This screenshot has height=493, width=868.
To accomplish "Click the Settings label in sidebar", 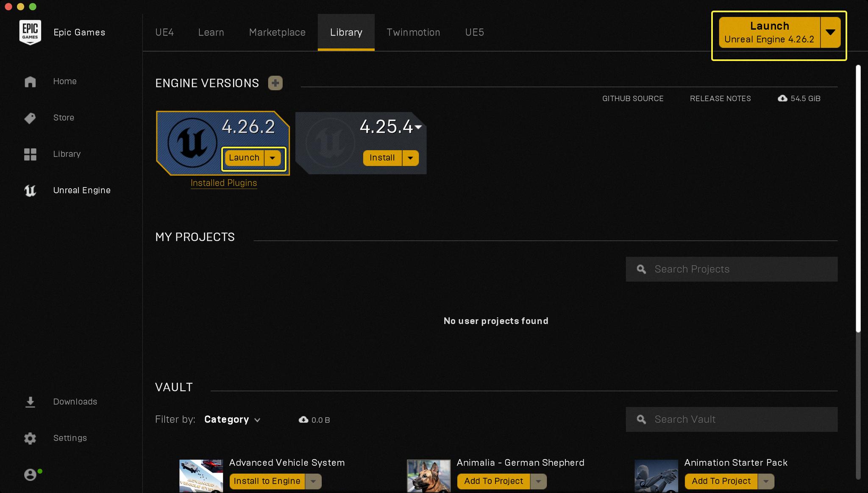I will pos(70,438).
